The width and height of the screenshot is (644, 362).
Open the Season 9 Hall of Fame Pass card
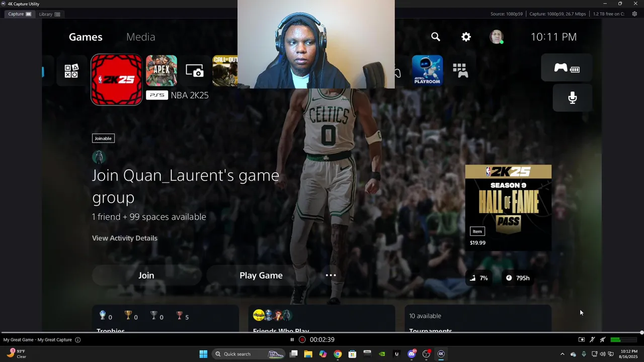(508, 208)
